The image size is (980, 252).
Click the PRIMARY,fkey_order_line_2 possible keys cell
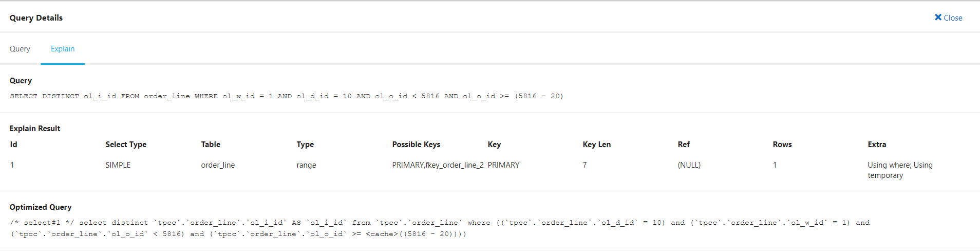tap(438, 165)
